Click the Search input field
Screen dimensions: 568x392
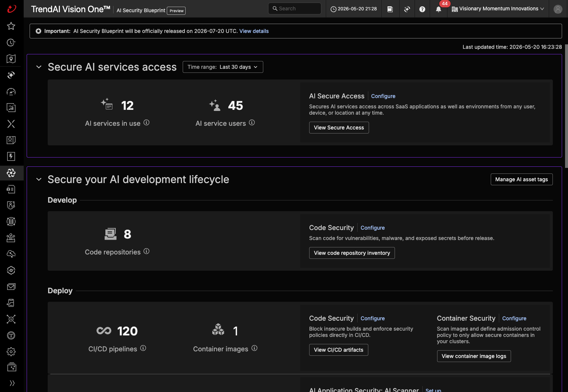(x=295, y=9)
